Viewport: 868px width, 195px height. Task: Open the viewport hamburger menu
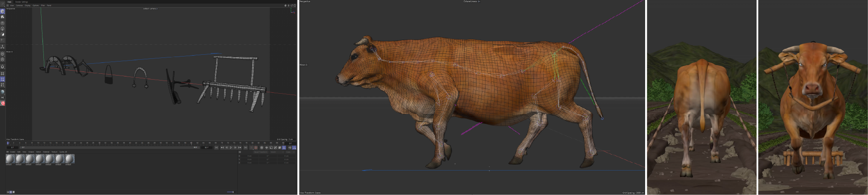coord(7,5)
